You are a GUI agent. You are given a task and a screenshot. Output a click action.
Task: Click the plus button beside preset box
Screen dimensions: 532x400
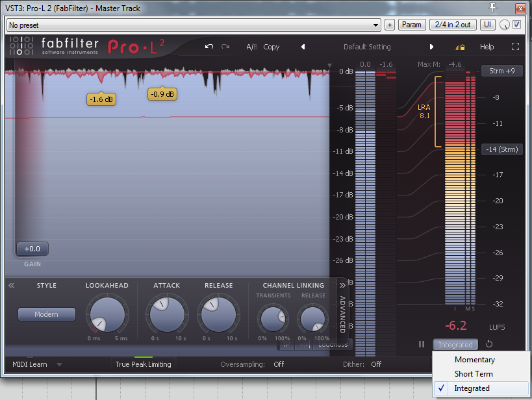click(390, 25)
